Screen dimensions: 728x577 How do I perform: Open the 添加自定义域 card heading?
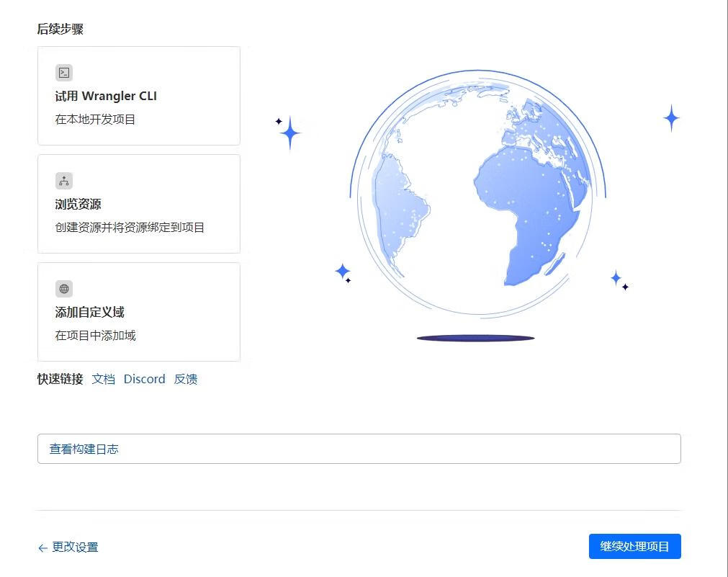(x=89, y=313)
